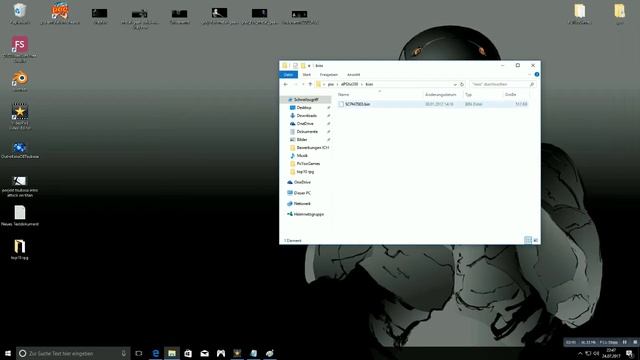Image resolution: width=640 pixels, height=360 pixels.
Task: Open the Action Center notifications icon
Action: (x=630, y=353)
